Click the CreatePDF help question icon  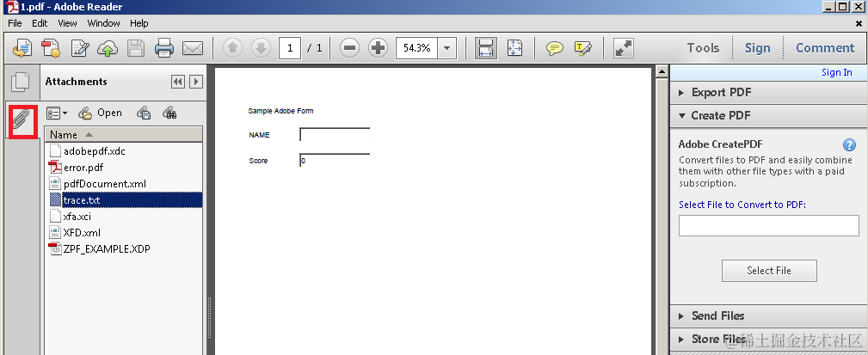(x=849, y=145)
